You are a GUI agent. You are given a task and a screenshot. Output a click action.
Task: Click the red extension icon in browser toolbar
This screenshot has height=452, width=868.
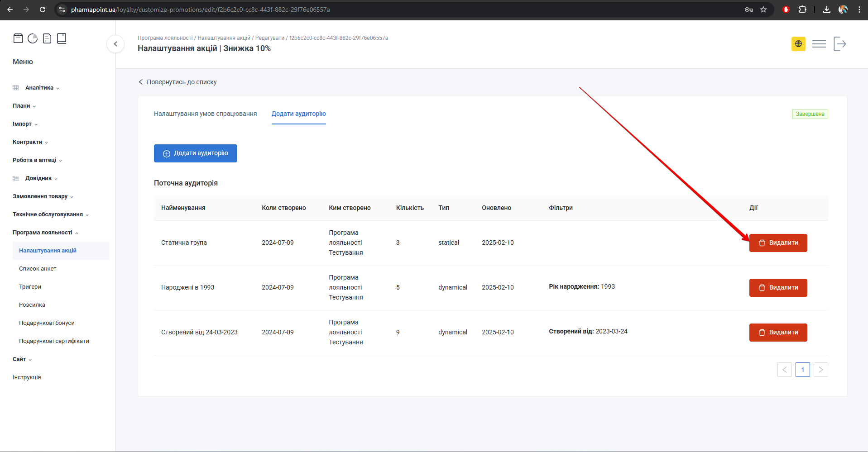786,10
